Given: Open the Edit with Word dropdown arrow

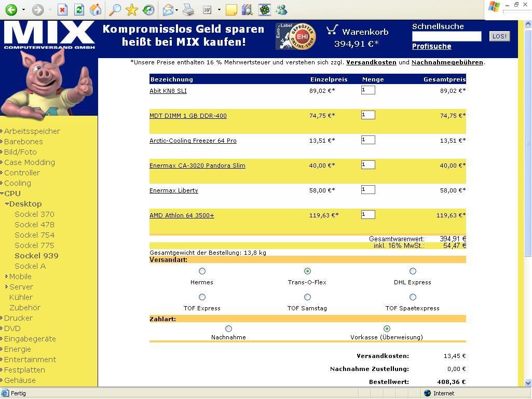Looking at the screenshot, I should pos(219,10).
